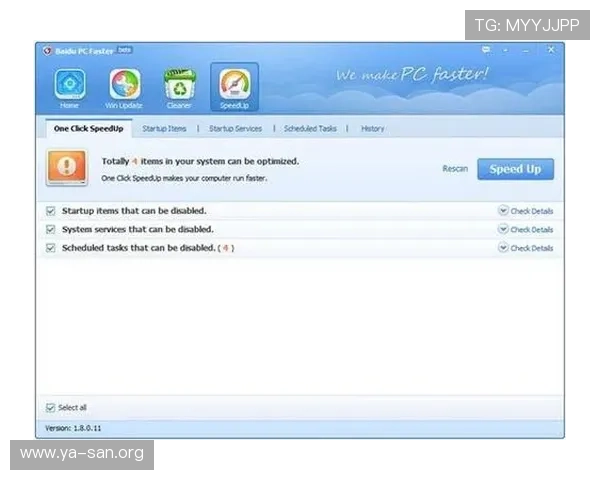Expand Check Details for System services
This screenshot has height=480, width=600.
[525, 230]
